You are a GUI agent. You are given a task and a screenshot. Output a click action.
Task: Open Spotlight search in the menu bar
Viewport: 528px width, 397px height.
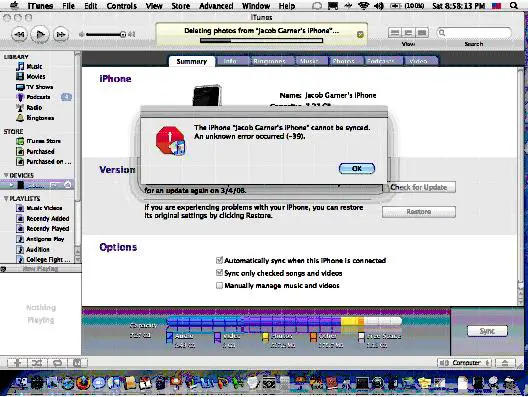(514, 5)
